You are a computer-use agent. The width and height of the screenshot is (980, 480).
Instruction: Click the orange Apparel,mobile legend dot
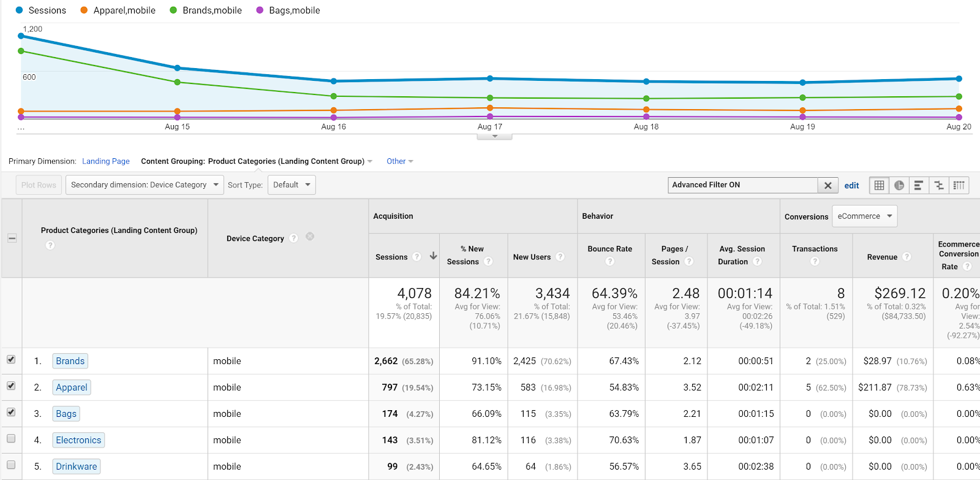tap(84, 10)
